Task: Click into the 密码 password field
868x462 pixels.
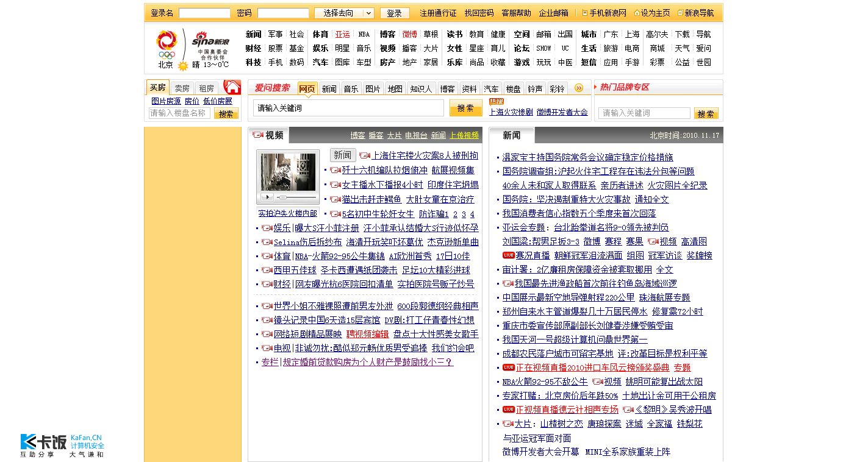Action: 283,13
